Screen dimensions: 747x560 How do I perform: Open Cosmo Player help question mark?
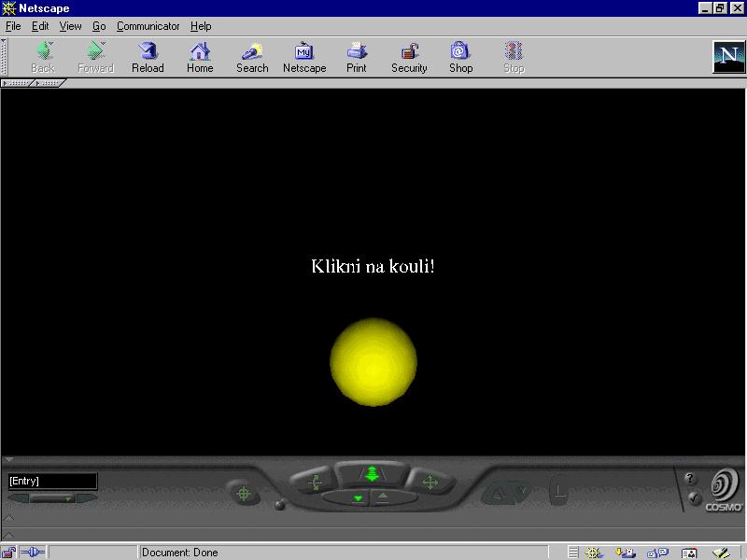pyautogui.click(x=690, y=478)
